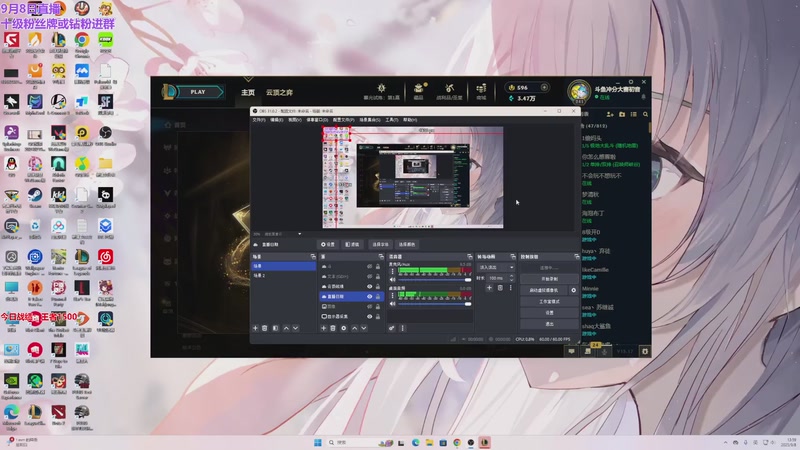Open OBS 停靠窗口(D) menu
800x450 pixels.
[x=317, y=120]
